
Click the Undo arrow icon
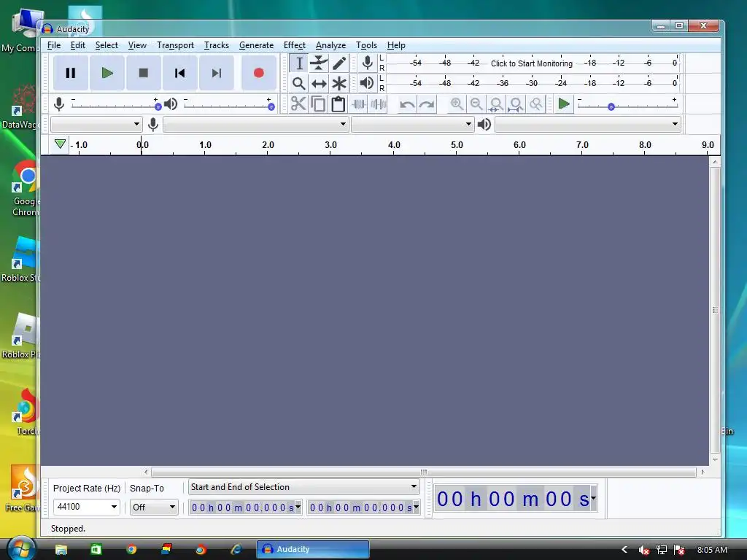tap(407, 104)
